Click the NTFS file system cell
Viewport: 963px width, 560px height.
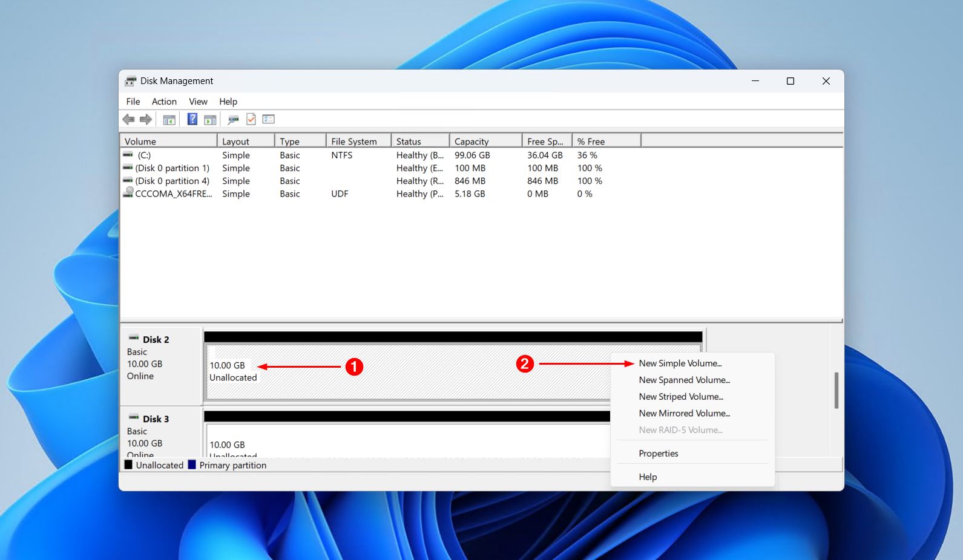click(342, 155)
